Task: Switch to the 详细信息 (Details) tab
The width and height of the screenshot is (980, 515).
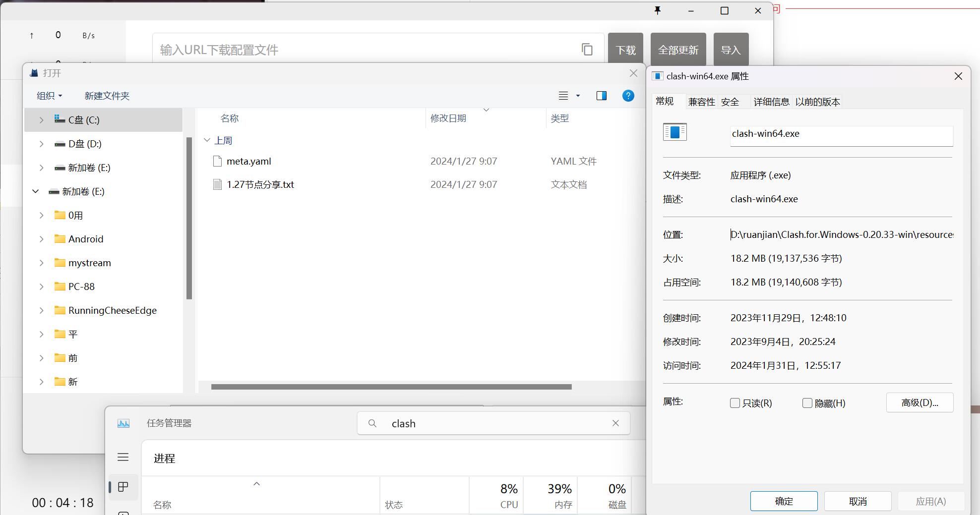Action: click(x=771, y=102)
